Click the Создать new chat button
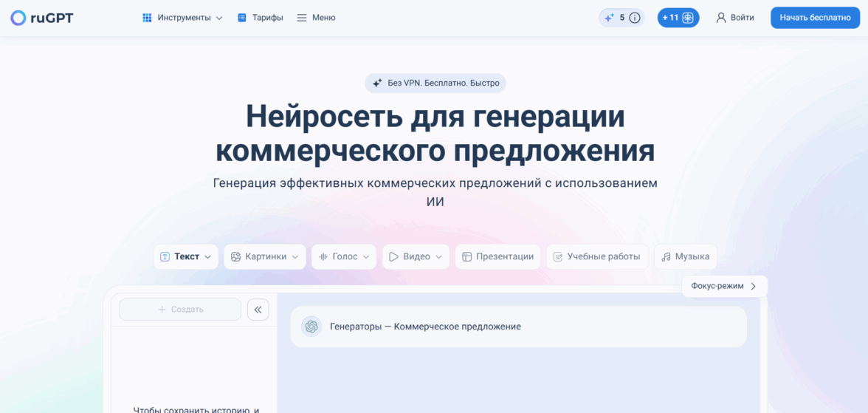This screenshot has height=413, width=868. coord(180,310)
